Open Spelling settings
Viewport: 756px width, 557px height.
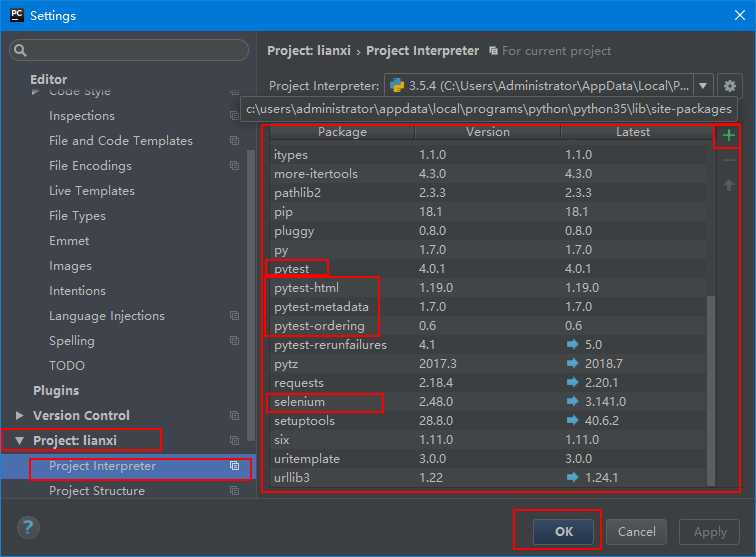coord(72,340)
